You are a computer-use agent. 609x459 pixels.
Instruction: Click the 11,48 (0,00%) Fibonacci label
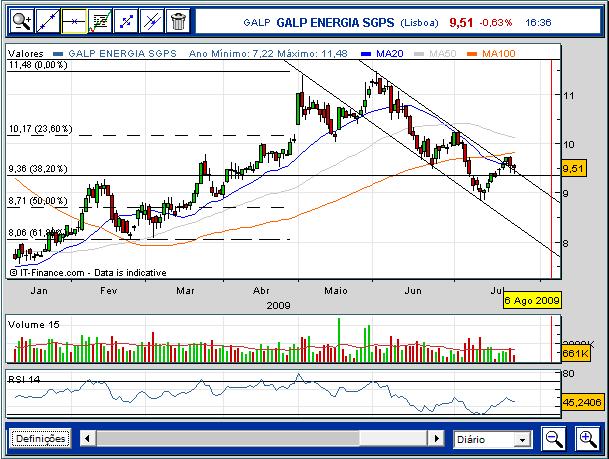click(x=38, y=65)
